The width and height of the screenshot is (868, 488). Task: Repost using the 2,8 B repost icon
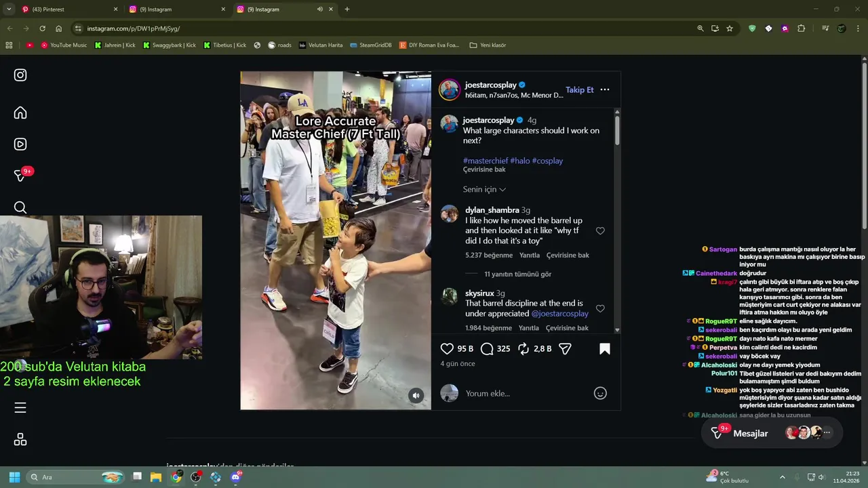tap(524, 348)
